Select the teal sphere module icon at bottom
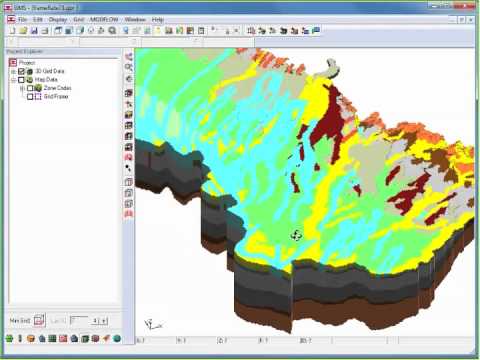480x360 pixels. (x=117, y=339)
